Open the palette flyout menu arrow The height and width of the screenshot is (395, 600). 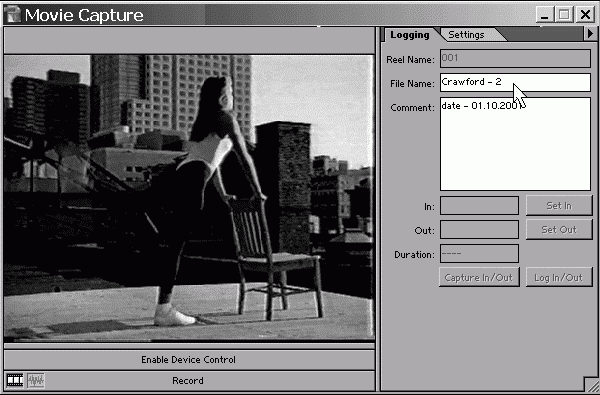(x=590, y=34)
